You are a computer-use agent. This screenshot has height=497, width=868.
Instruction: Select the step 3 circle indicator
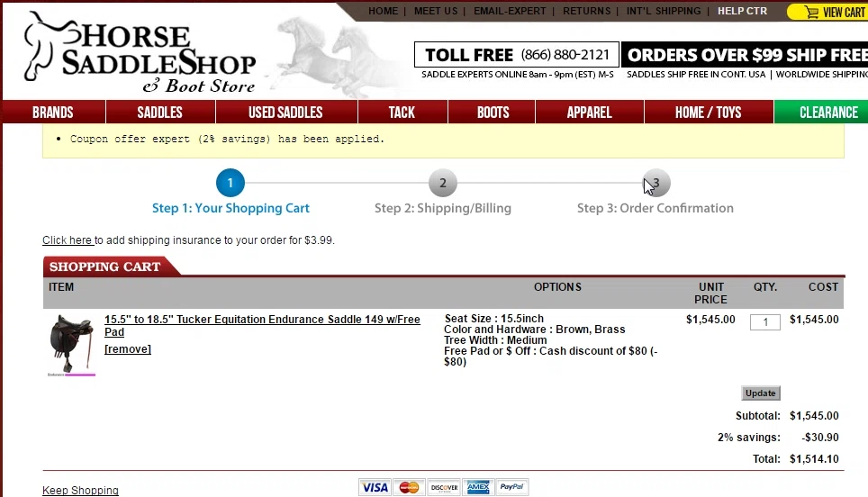(x=656, y=183)
